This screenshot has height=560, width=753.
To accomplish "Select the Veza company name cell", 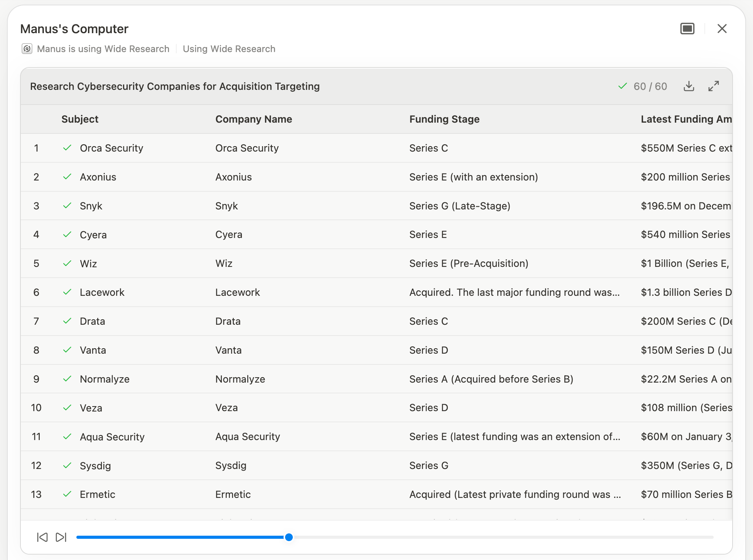I will [x=226, y=408].
